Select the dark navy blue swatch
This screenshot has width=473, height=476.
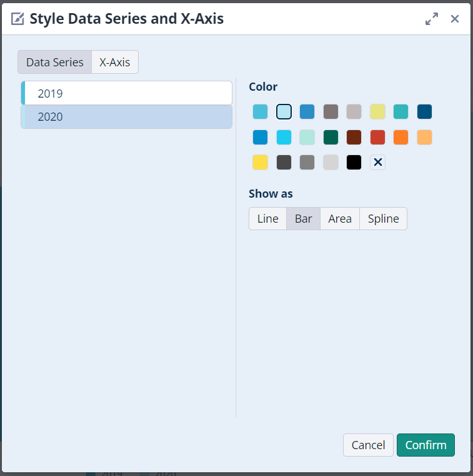[x=424, y=112]
